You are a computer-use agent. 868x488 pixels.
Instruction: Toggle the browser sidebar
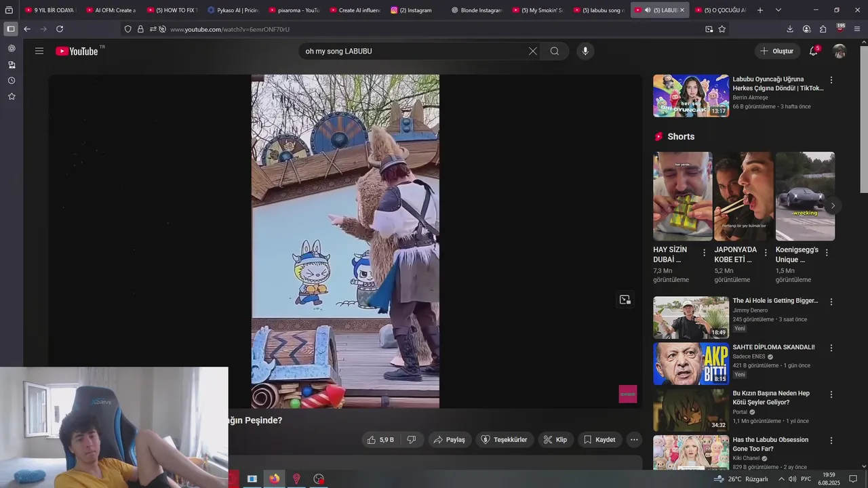[x=11, y=29]
